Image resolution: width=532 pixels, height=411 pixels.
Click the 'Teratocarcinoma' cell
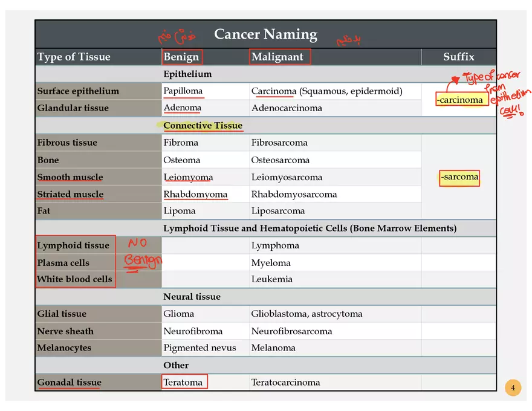coord(285,382)
